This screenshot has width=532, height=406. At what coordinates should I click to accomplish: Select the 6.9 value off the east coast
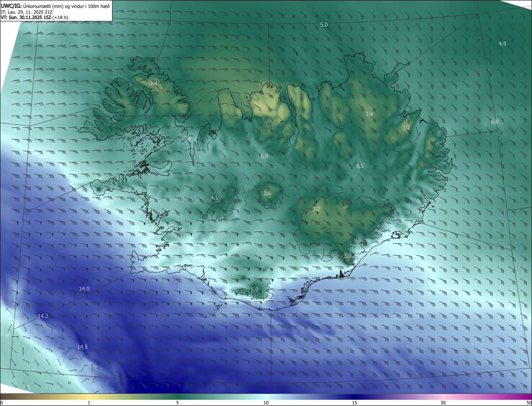click(494, 122)
